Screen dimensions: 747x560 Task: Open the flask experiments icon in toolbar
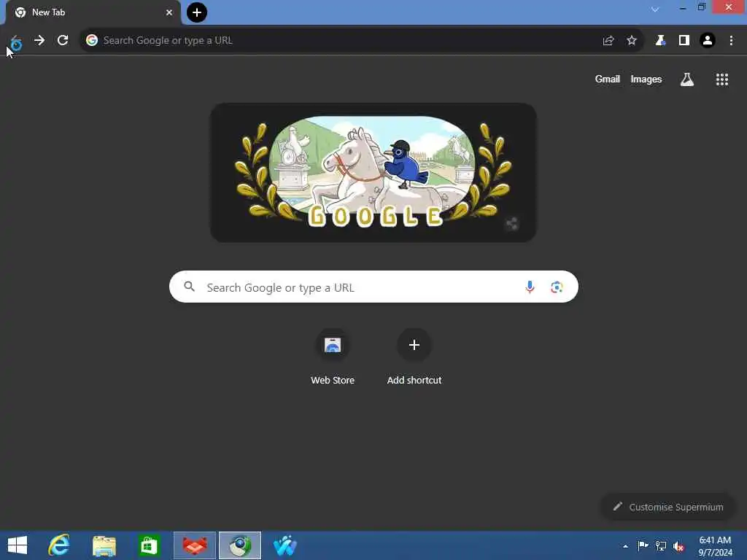660,41
